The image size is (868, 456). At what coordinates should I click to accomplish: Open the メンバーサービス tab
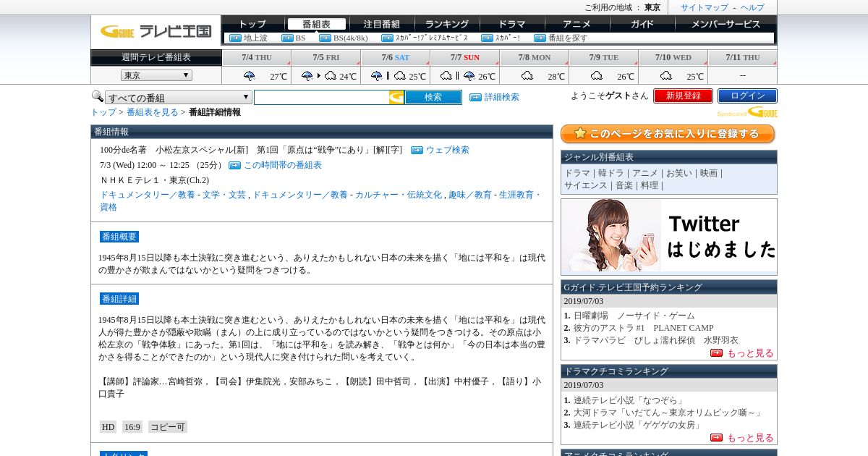(726, 24)
